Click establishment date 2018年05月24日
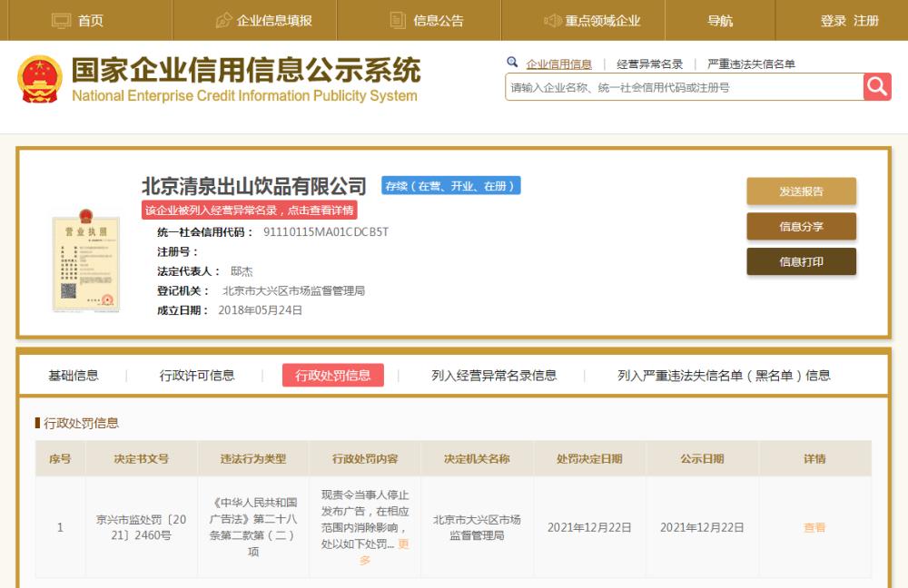Screen dimensions: 908x588 pyautogui.click(x=260, y=310)
